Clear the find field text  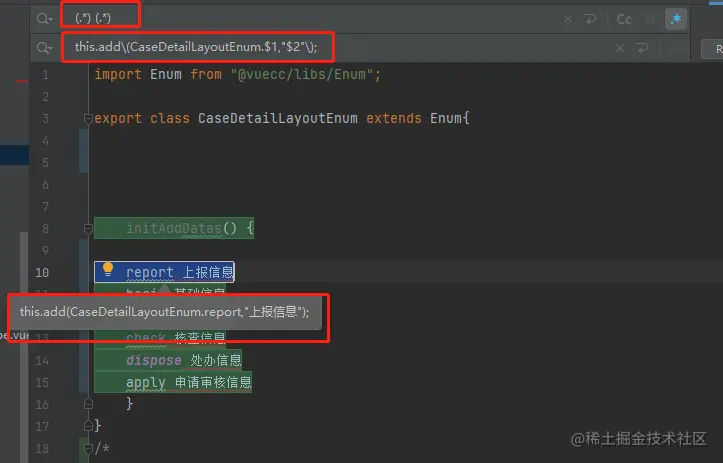click(x=568, y=19)
